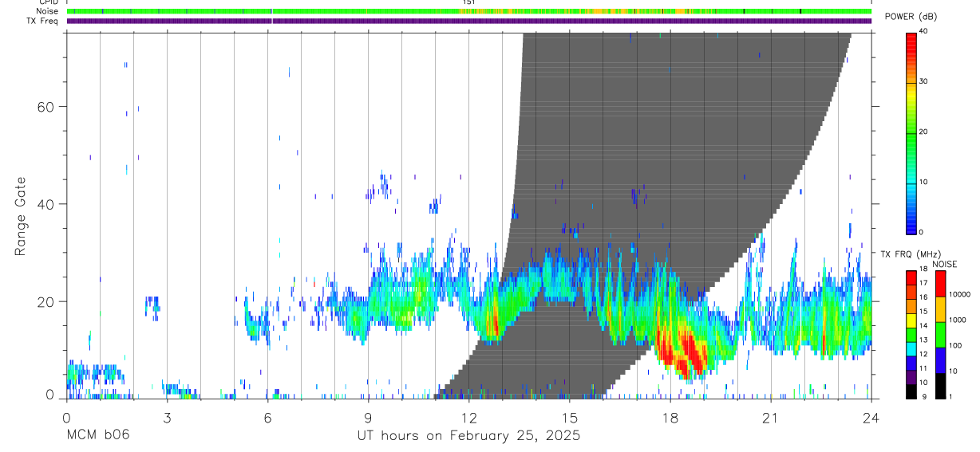
Task: Click the MCM b06 beam label
Action: (x=97, y=435)
